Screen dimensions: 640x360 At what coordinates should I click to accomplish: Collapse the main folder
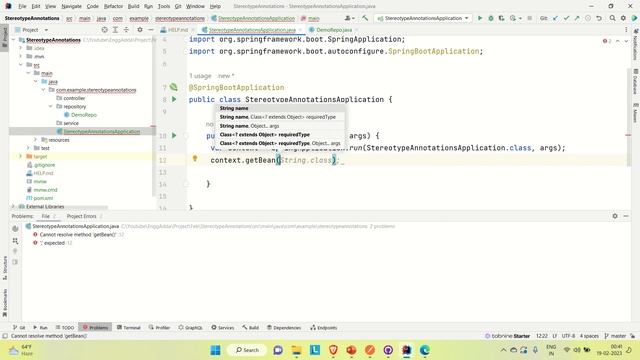click(x=29, y=73)
